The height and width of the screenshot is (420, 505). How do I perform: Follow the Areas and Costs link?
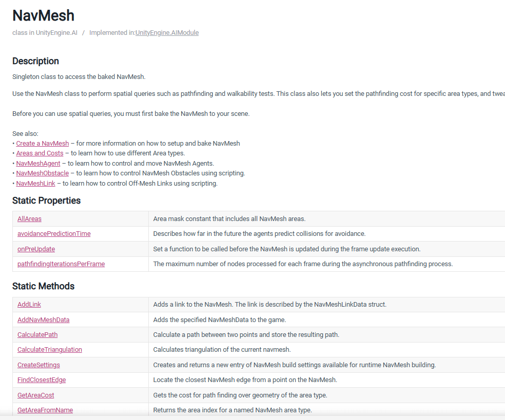(40, 153)
